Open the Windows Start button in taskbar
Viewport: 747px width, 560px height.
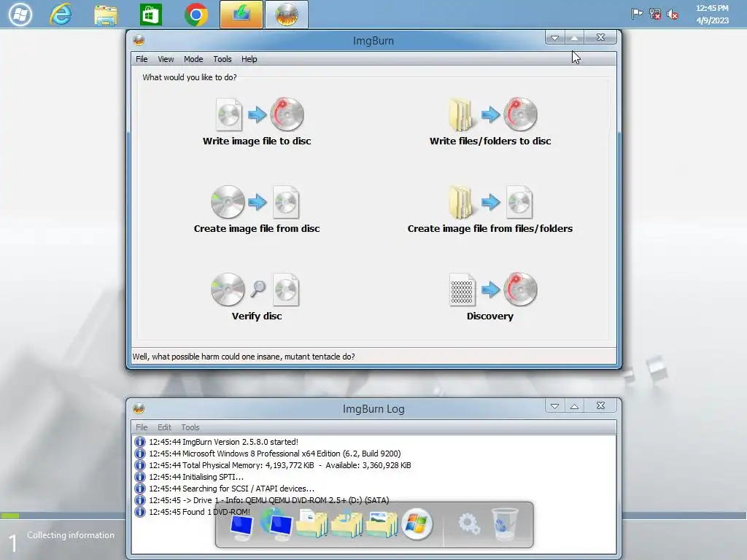tap(20, 15)
